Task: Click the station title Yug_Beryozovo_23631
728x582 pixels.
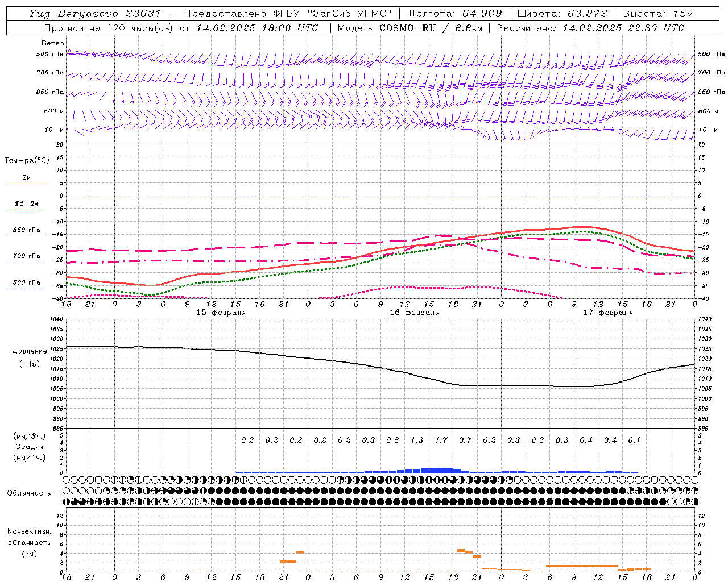Action: click(x=96, y=14)
